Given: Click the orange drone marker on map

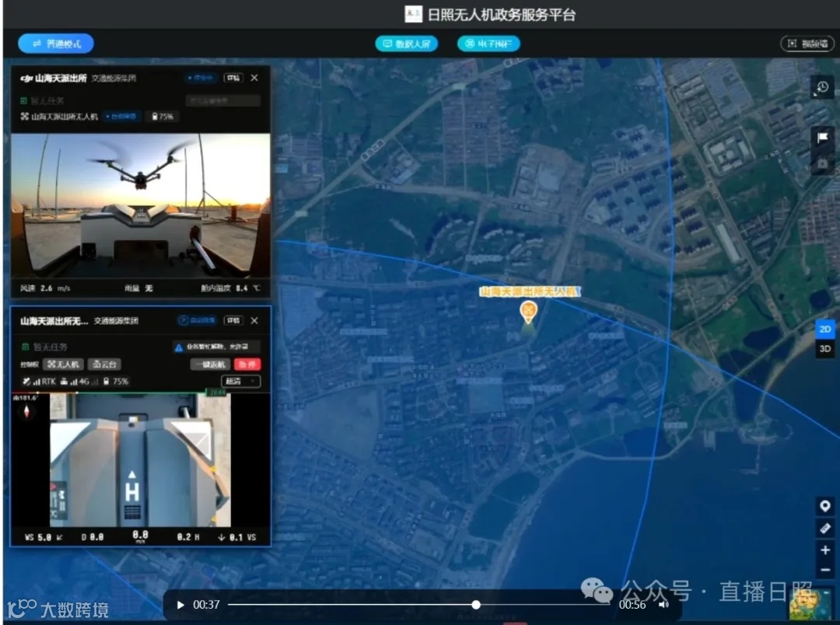Looking at the screenshot, I should point(529,312).
